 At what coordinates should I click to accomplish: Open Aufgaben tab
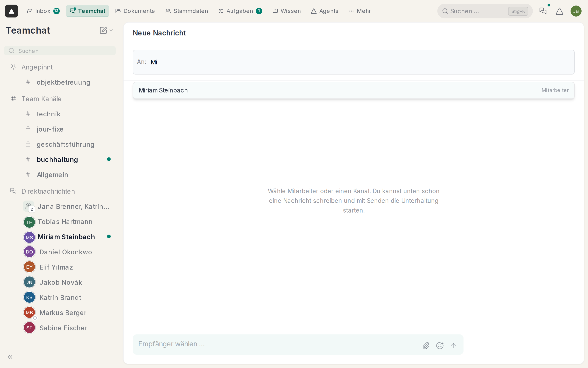(240, 11)
